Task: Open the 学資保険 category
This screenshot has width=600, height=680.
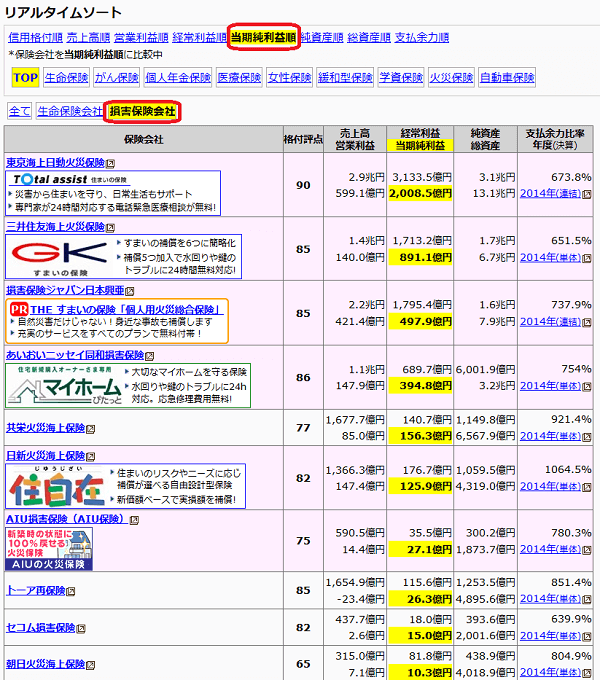Action: coord(401,78)
